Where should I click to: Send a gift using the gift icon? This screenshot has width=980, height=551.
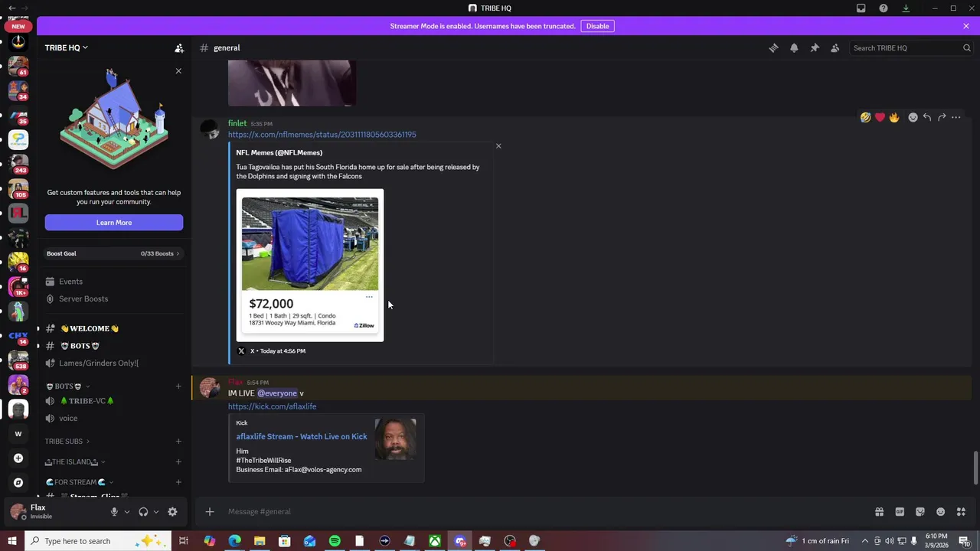879,512
